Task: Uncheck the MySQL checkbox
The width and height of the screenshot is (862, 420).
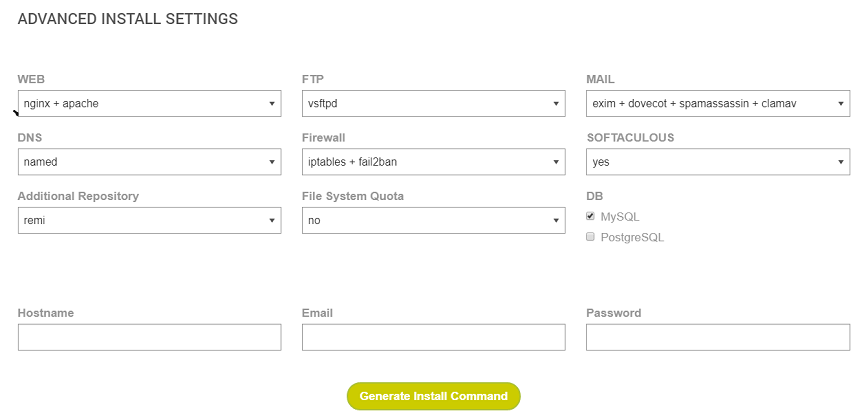Action: pos(590,216)
